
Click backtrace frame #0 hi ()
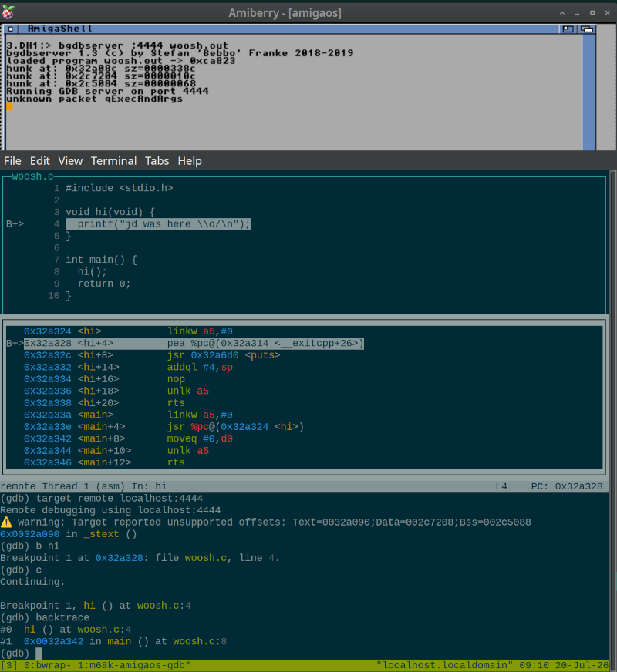(66, 630)
